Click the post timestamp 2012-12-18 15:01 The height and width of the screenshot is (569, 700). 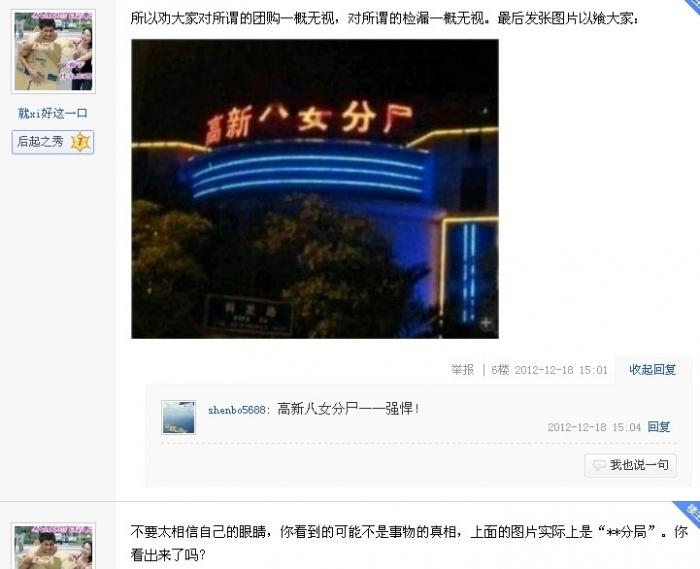coord(561,370)
